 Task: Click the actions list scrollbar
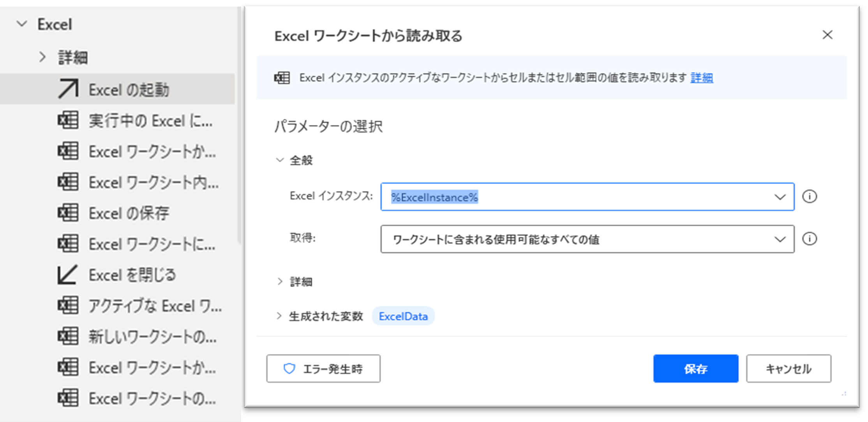coord(239,125)
